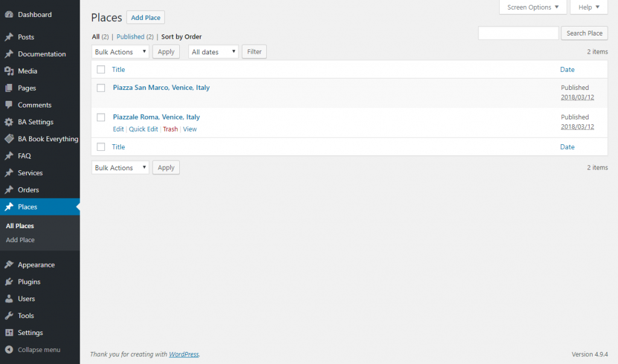Click the Users person icon
Viewport: 618px width, 364px height.
point(9,299)
